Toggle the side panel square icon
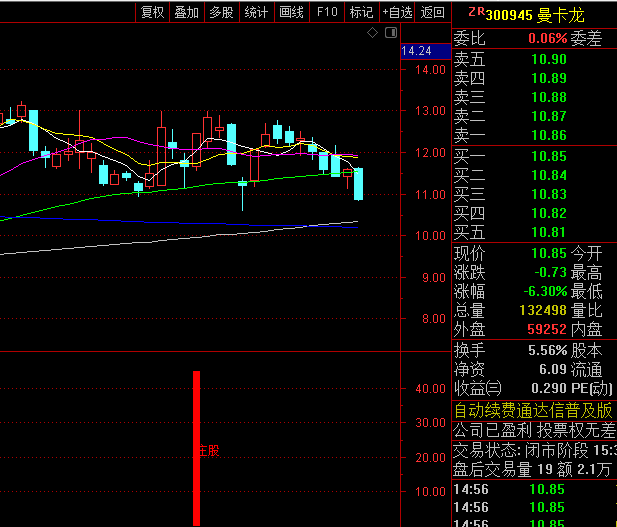The height and width of the screenshot is (527, 617). point(391,33)
